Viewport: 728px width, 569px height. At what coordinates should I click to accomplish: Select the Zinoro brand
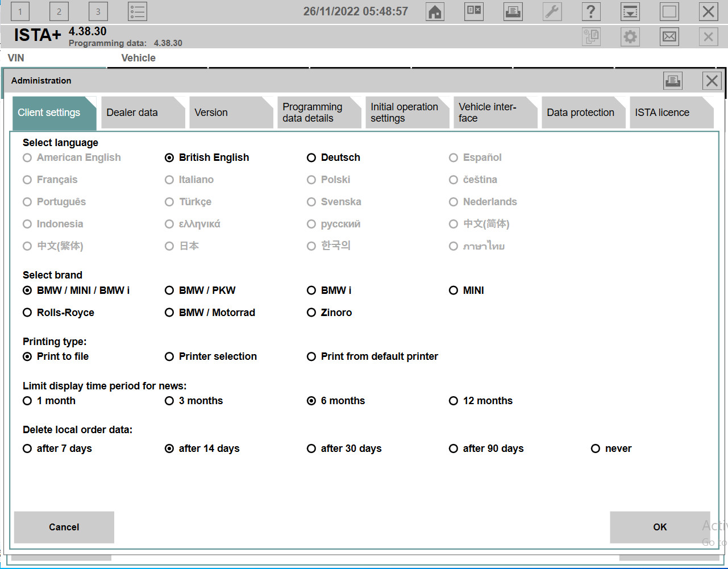(x=330, y=313)
